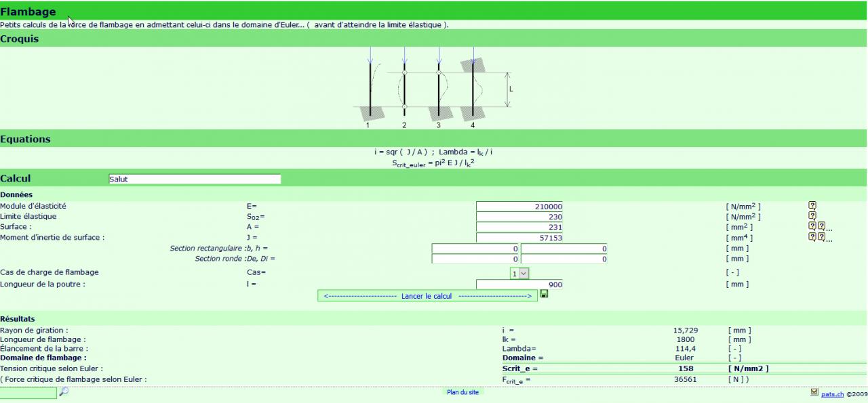Click the rectangular section h field
The image size is (868, 403).
click(x=564, y=249)
